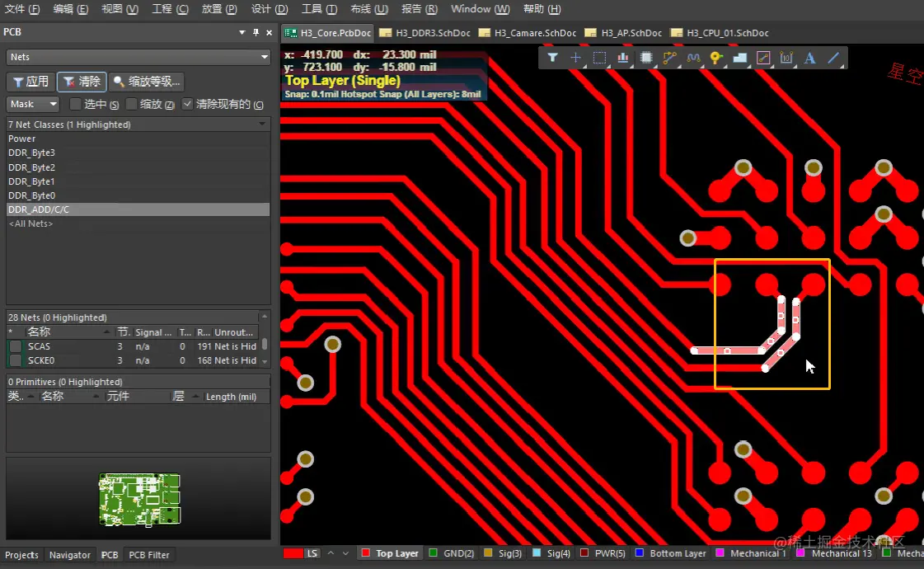Click the 清除 (Clear) button
Screen dimensions: 924x569
(x=82, y=82)
